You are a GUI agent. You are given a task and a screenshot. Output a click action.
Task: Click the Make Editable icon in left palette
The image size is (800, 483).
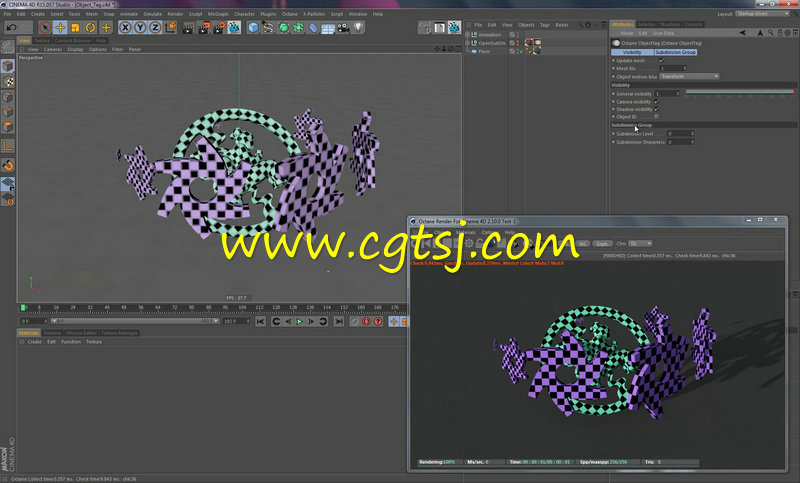8,47
